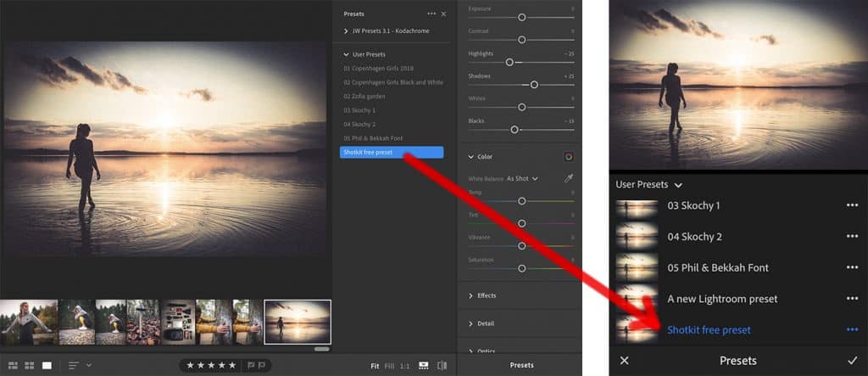
Task: Open options for 05 Phil & Bekkah Font on mobile
Action: (x=852, y=268)
